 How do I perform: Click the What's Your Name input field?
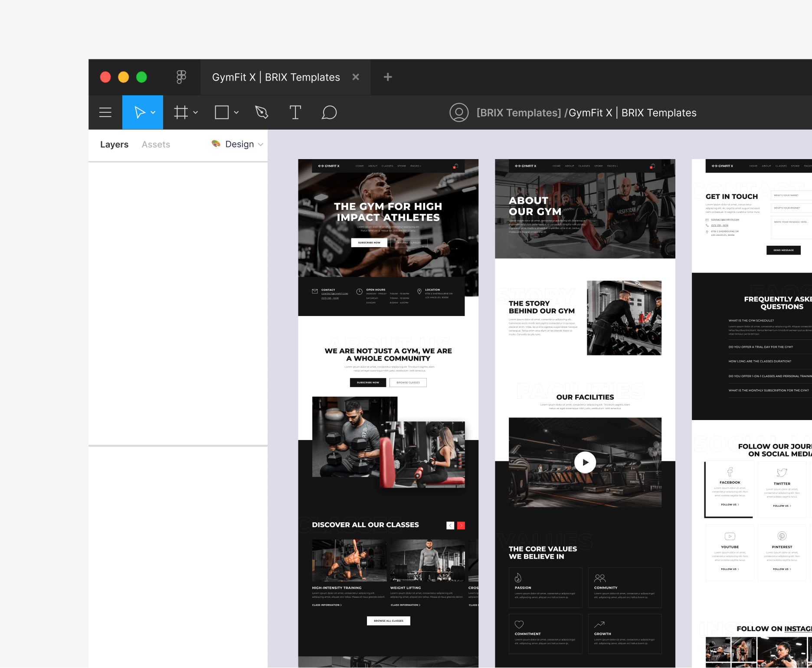[x=791, y=196]
